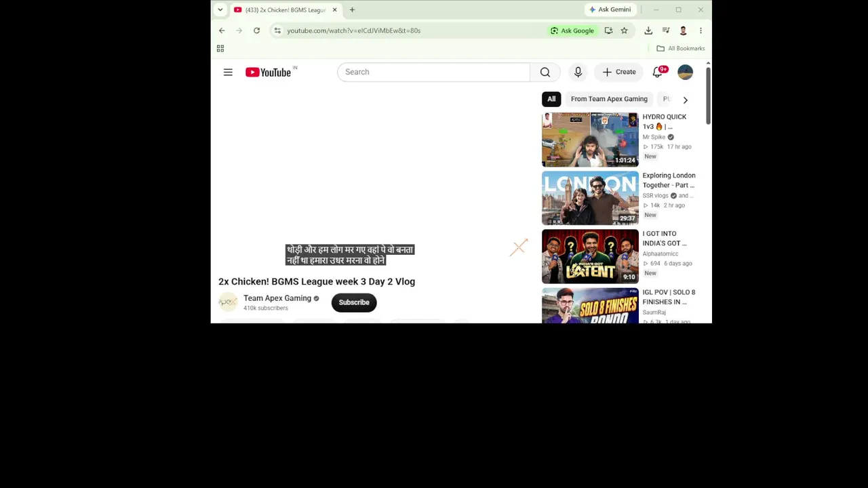The width and height of the screenshot is (868, 488).
Task: Close the 2x Chicken! BGMS League tab
Action: pyautogui.click(x=334, y=10)
